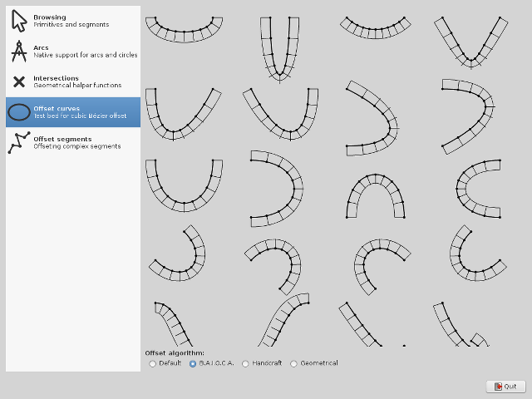This screenshot has width=532, height=399.
Task: Click the Intersections X icon
Action: (x=19, y=81)
